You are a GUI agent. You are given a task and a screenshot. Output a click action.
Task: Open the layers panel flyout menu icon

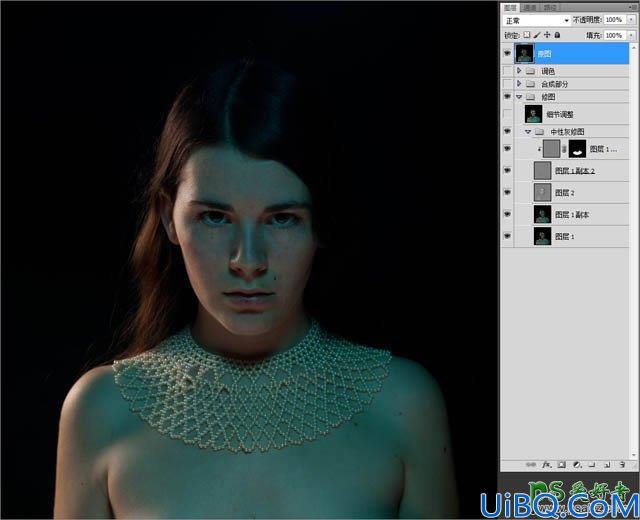coord(632,7)
